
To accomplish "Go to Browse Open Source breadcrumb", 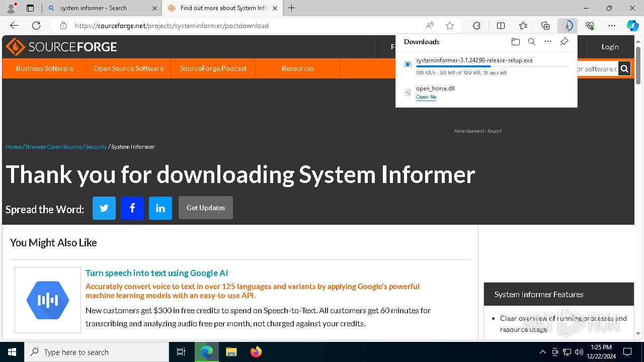I will coord(53,147).
